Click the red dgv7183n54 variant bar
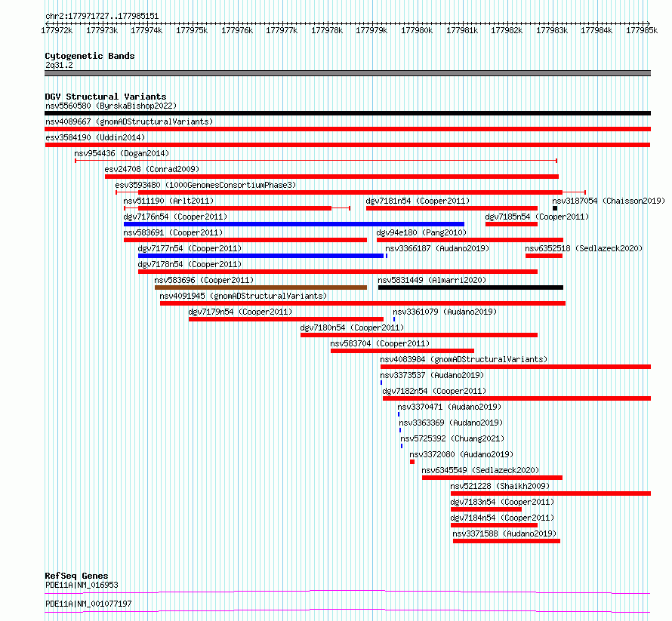This screenshot has height=621, width=672. tap(486, 509)
